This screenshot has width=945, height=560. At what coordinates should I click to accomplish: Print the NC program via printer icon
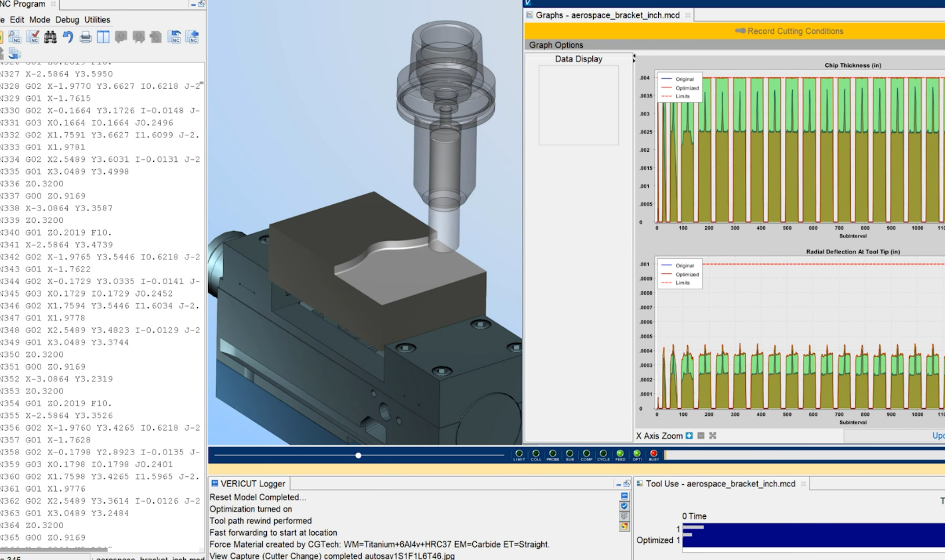pyautogui.click(x=86, y=37)
